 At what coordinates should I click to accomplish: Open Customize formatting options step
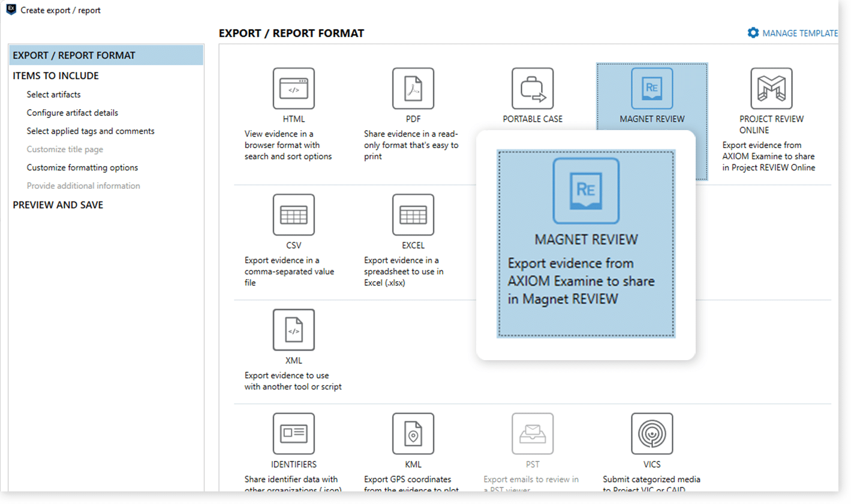click(82, 168)
